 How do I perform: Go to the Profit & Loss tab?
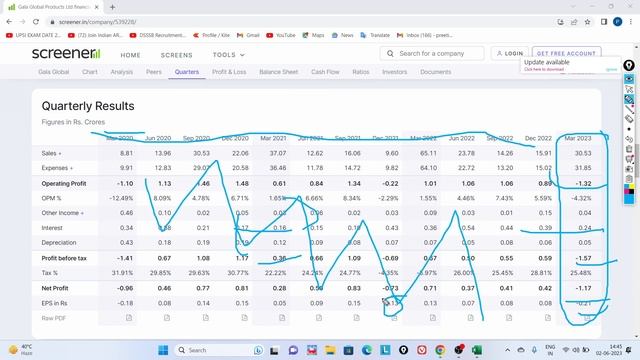229,72
